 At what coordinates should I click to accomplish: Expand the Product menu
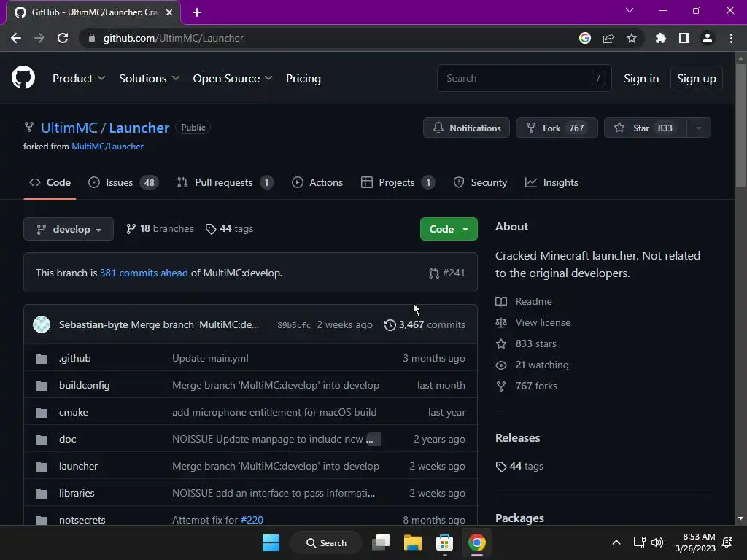(79, 78)
